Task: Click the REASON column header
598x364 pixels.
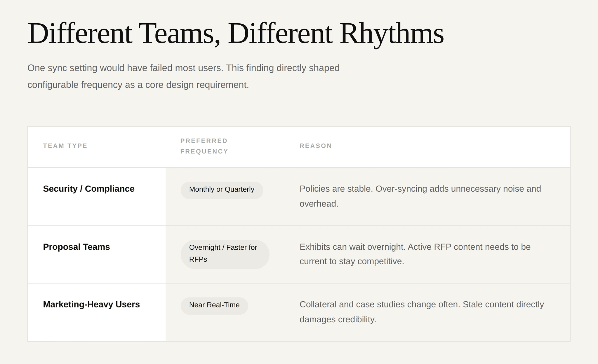Action: point(316,146)
